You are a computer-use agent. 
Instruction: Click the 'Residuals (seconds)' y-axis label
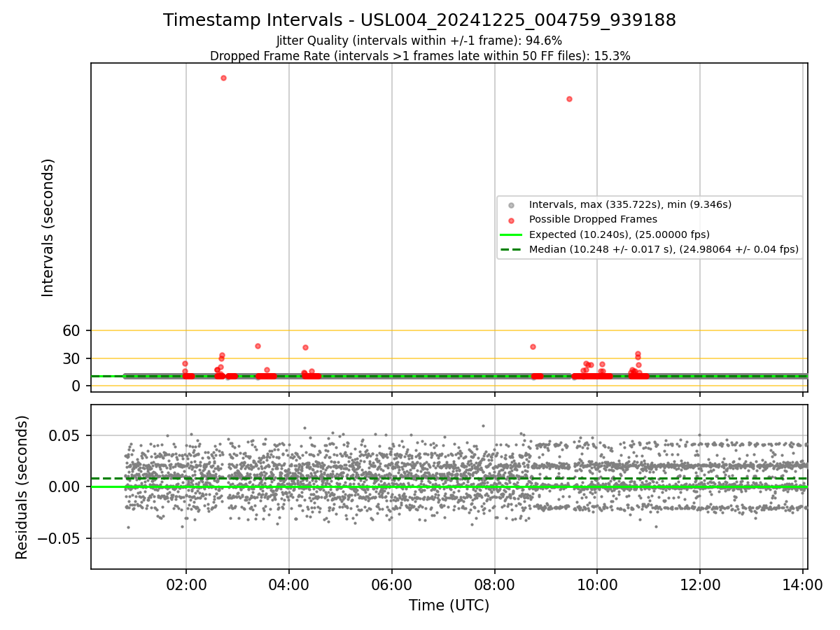[22, 487]
